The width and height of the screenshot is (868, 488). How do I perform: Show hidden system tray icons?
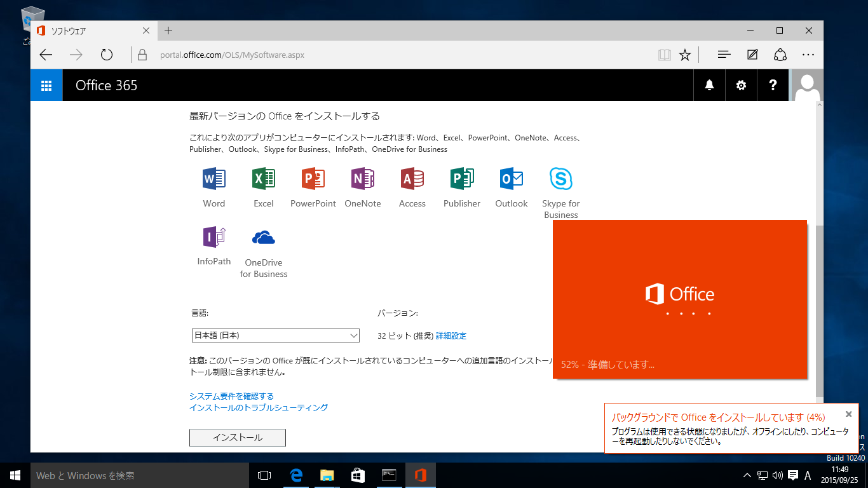(747, 475)
